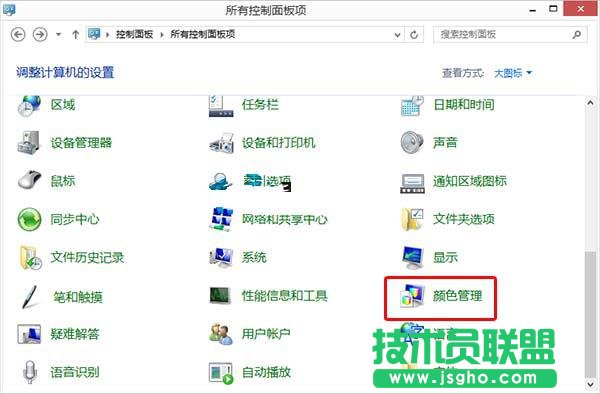Expand breadcrumb arrow before 控制面板
The height and width of the screenshot is (394, 600).
(x=108, y=35)
